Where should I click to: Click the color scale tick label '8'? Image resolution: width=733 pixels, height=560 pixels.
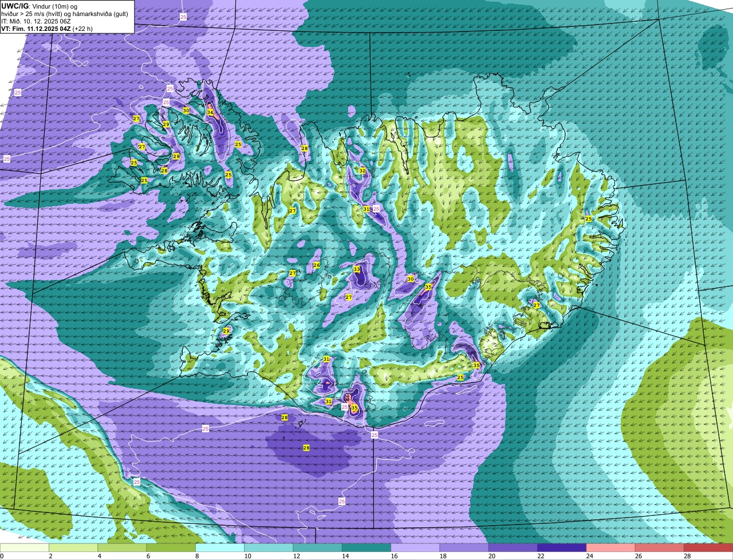[196, 556]
